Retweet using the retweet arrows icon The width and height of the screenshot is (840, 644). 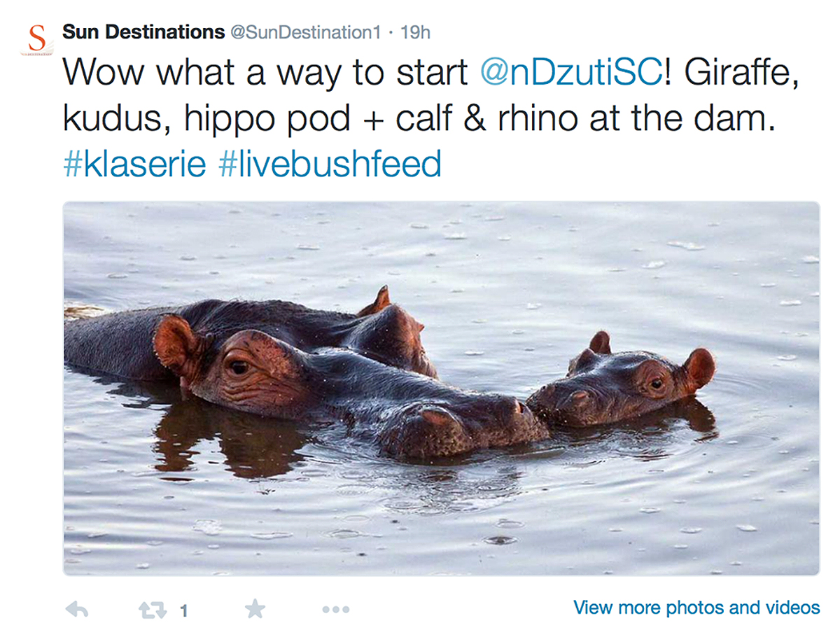pyautogui.click(x=153, y=610)
